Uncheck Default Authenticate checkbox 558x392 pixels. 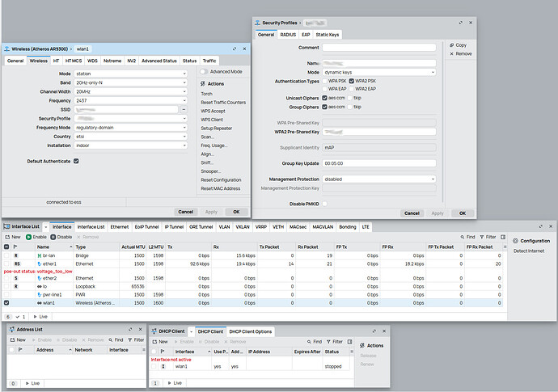[76, 161]
